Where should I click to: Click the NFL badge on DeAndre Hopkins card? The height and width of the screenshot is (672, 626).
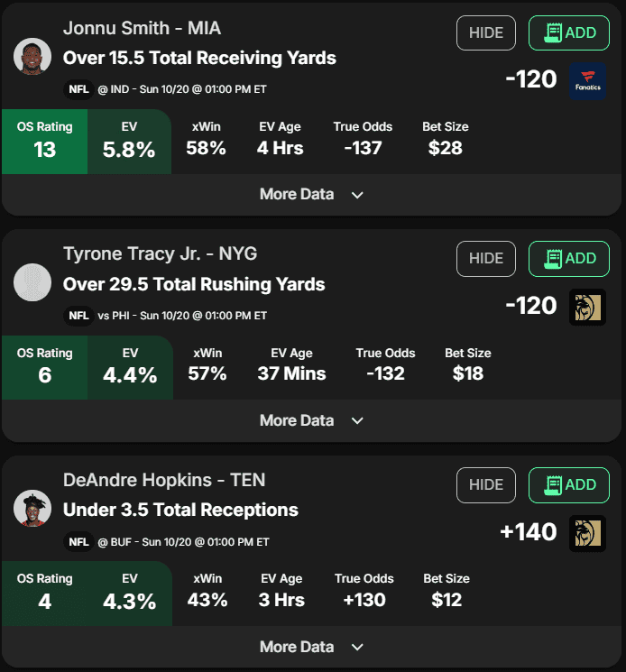click(78, 542)
